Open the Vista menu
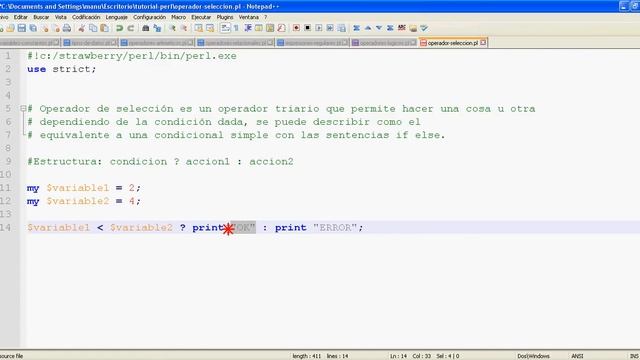The image size is (640, 360). pyautogui.click(x=60, y=17)
